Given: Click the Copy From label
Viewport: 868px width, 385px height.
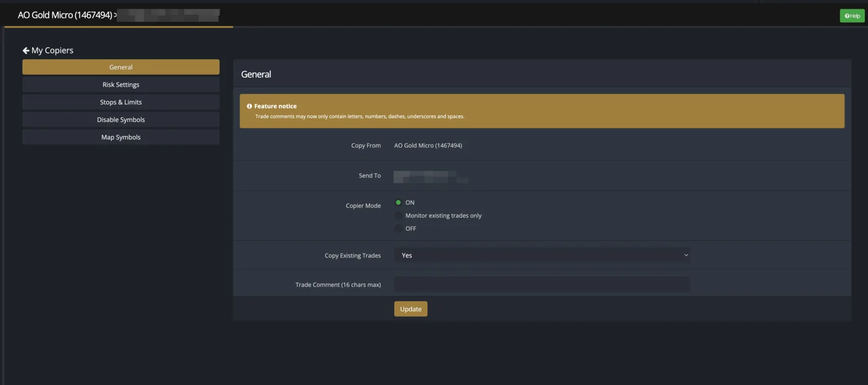Looking at the screenshot, I should (x=366, y=146).
